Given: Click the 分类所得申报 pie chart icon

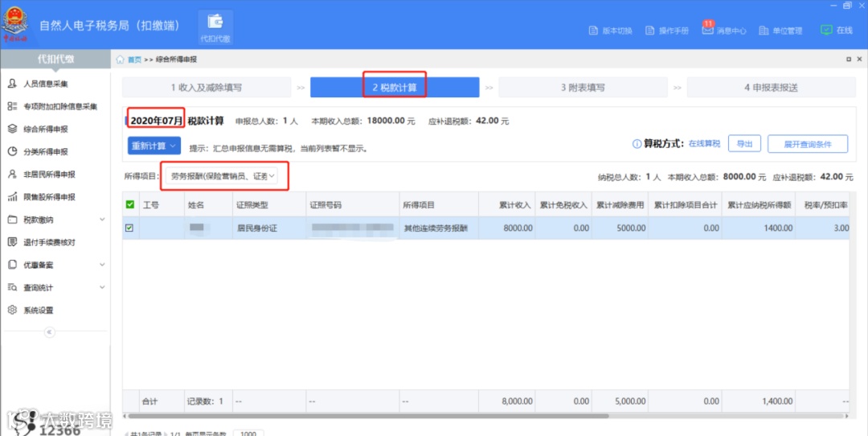Looking at the screenshot, I should (x=12, y=151).
